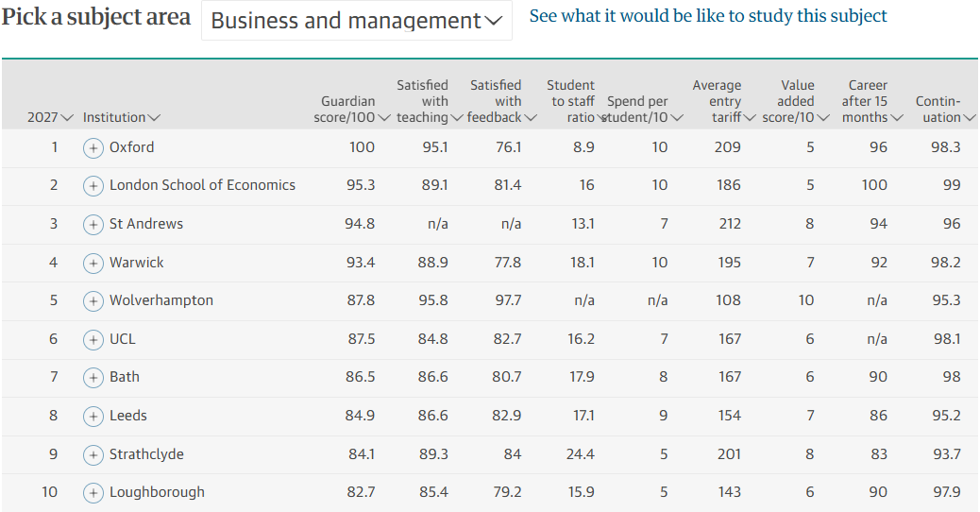Image resolution: width=980 pixels, height=512 pixels.
Task: Open the Business and management subject dropdown
Action: (356, 21)
